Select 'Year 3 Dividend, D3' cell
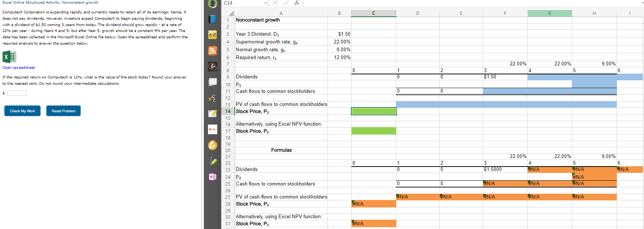The height and width of the screenshot is (229, 644). tap(281, 34)
